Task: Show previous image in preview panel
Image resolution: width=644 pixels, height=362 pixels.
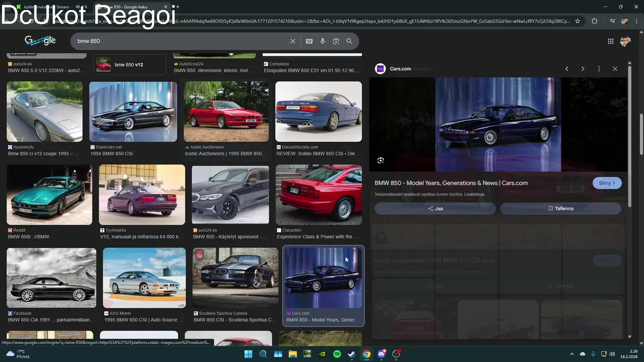Action: pyautogui.click(x=567, y=69)
